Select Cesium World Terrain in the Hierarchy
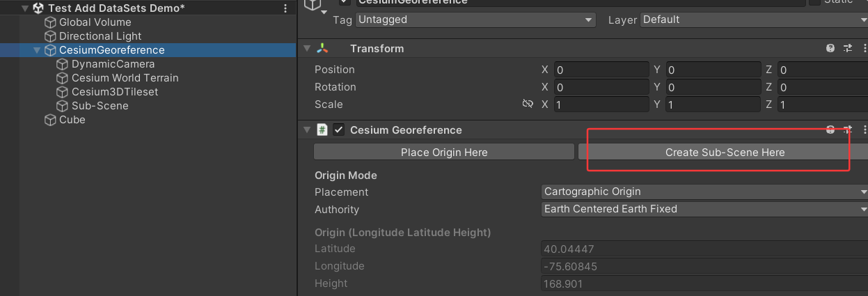The width and height of the screenshot is (868, 296). (x=125, y=78)
